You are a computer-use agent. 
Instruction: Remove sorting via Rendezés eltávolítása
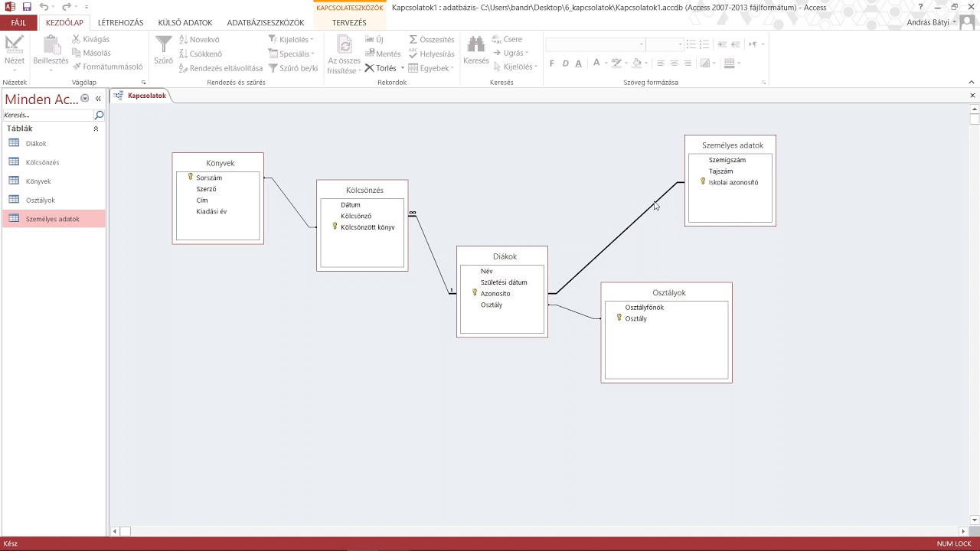point(220,68)
